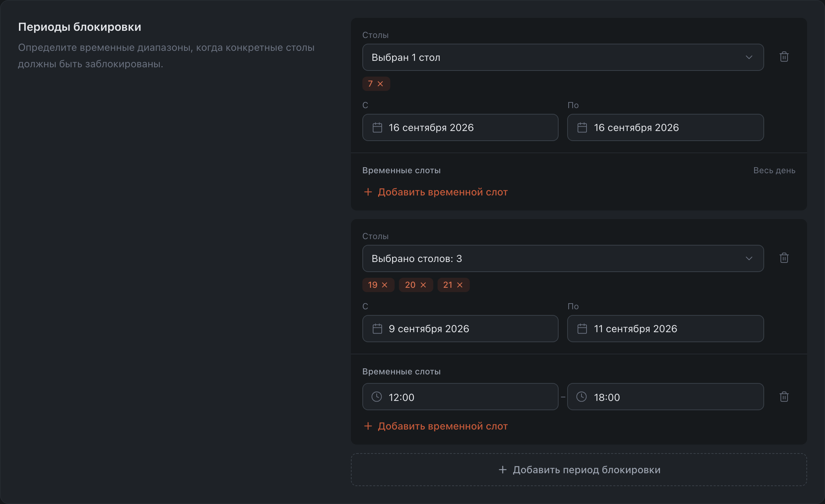Viewport: 825px width, 504px height.
Task: Remove table 7 tag
Action: click(x=380, y=84)
